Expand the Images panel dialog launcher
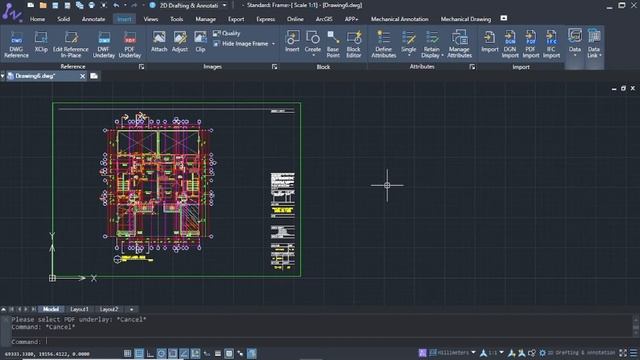This screenshot has height=360, width=640. [274, 67]
